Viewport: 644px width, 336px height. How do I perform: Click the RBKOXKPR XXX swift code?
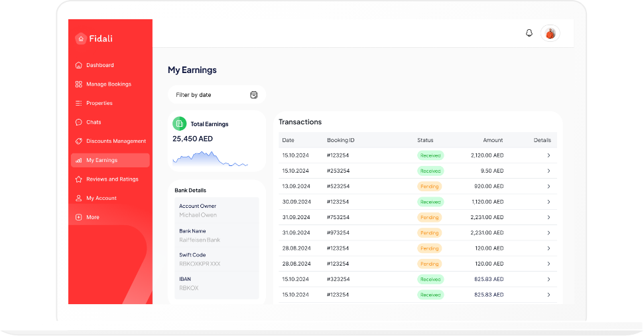click(200, 264)
